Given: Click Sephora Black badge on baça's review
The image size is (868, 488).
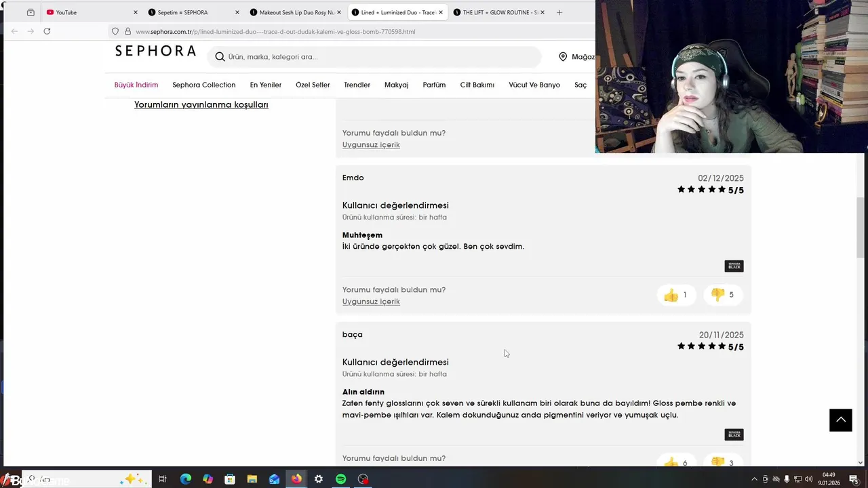Looking at the screenshot, I should tap(734, 434).
